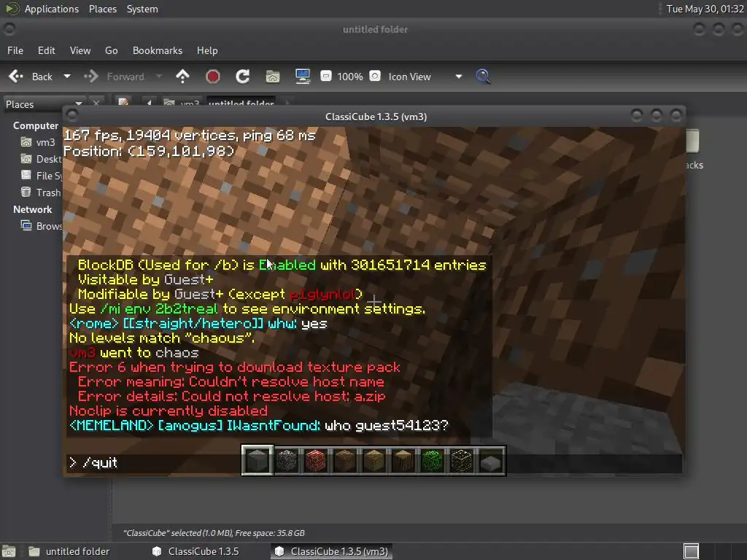Click the 'No levels match chaous' chat line
Image resolution: width=747 pixels, height=560 pixels.
click(162, 338)
